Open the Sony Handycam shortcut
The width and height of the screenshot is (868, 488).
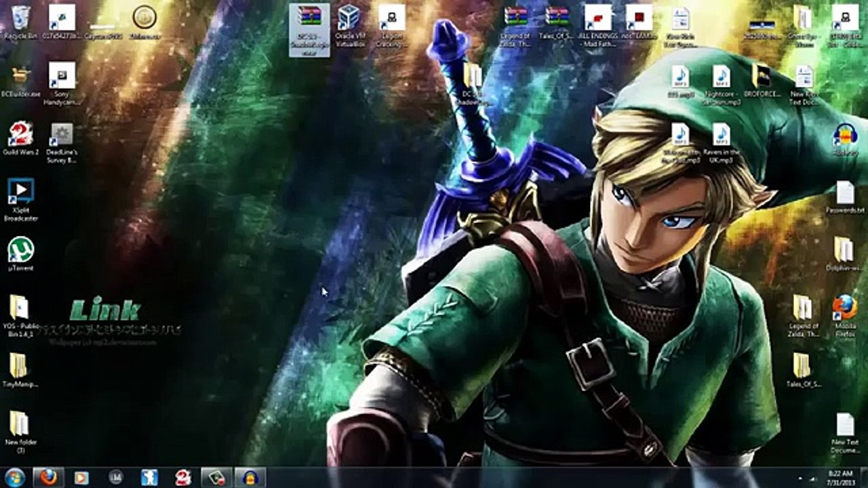pos(62,84)
